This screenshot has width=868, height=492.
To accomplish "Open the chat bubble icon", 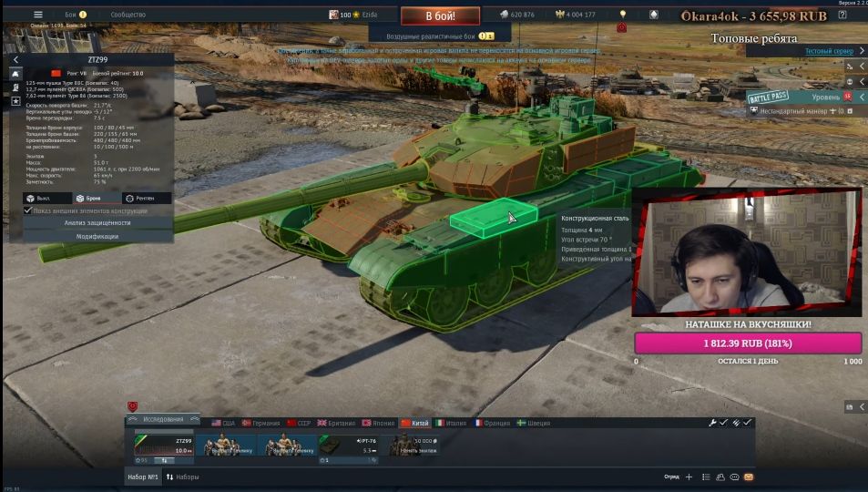I will [735, 477].
